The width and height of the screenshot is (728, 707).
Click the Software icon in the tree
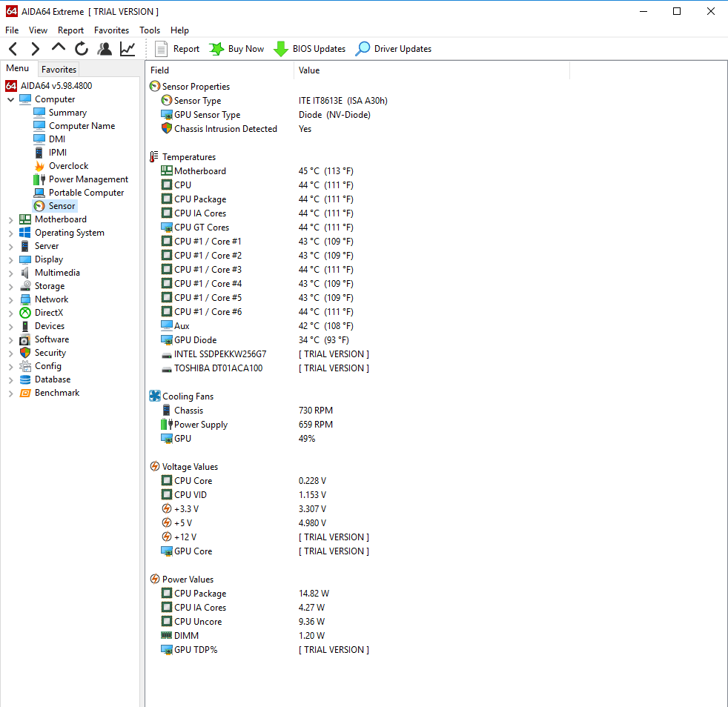click(25, 340)
